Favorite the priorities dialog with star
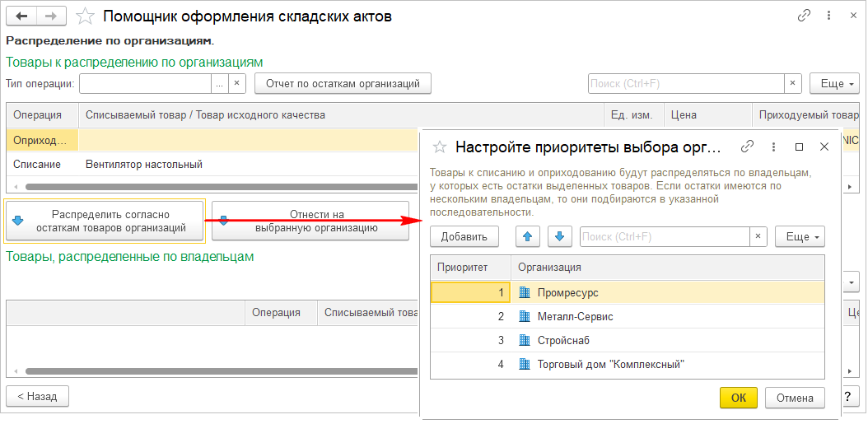This screenshot has height=424, width=868. coord(440,147)
